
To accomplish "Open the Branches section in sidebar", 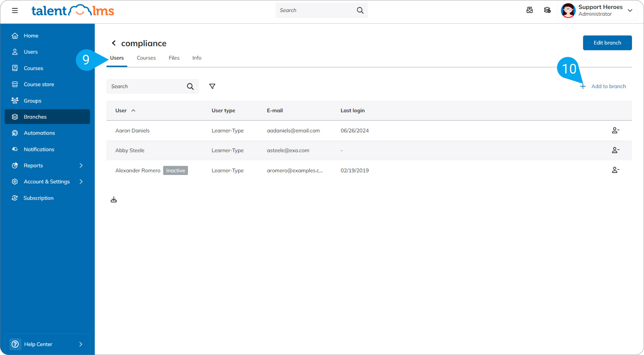I will (x=35, y=117).
